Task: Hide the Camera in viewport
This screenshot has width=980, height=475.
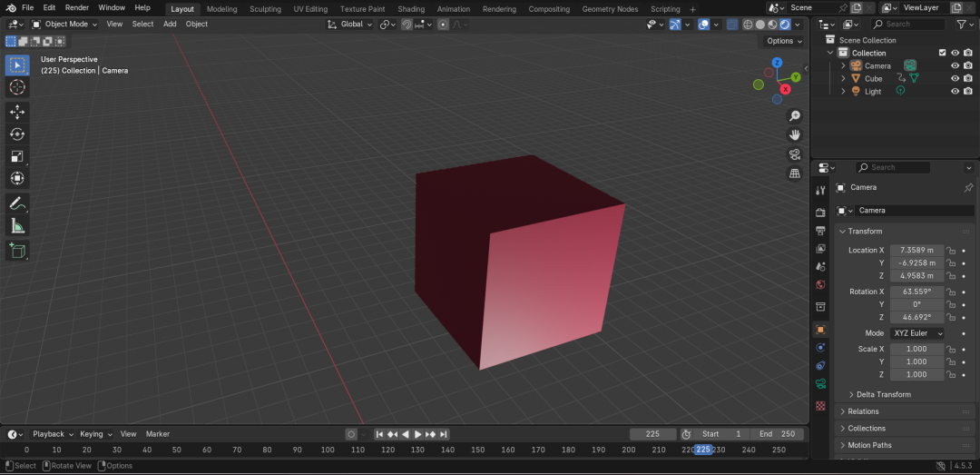Action: pos(955,65)
